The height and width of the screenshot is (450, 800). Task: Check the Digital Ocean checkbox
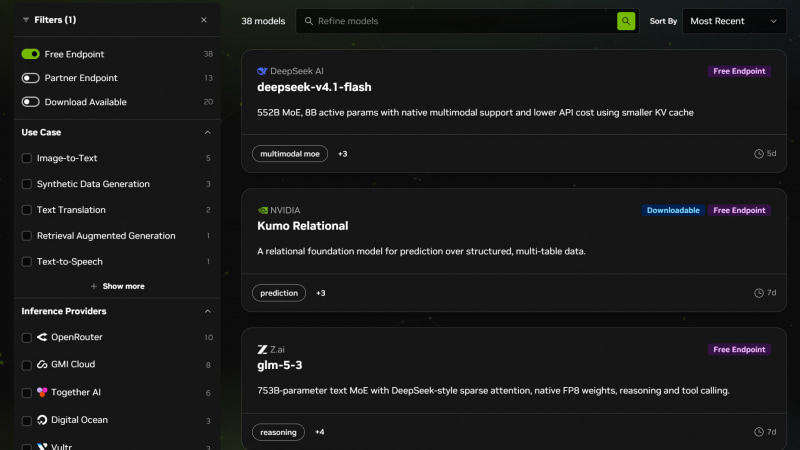click(x=27, y=421)
